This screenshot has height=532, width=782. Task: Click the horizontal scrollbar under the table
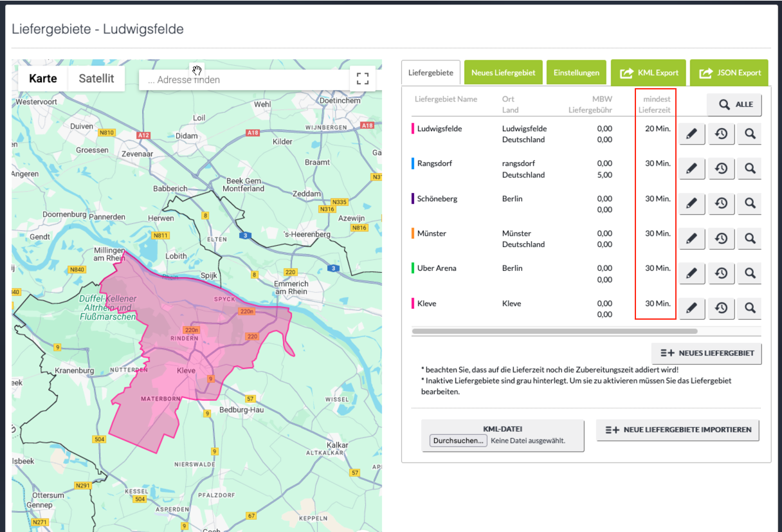click(554, 331)
